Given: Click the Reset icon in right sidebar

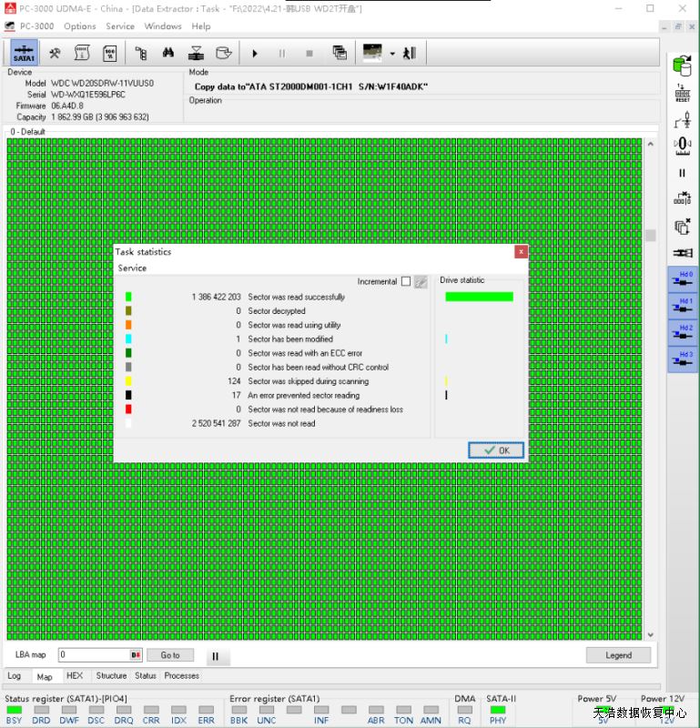Looking at the screenshot, I should pyautogui.click(x=682, y=93).
